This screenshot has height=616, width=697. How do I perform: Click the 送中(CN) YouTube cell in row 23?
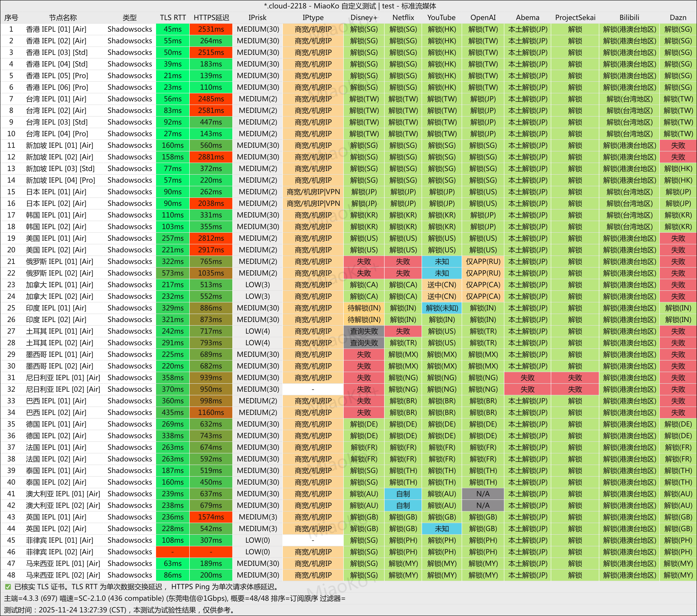click(x=442, y=285)
